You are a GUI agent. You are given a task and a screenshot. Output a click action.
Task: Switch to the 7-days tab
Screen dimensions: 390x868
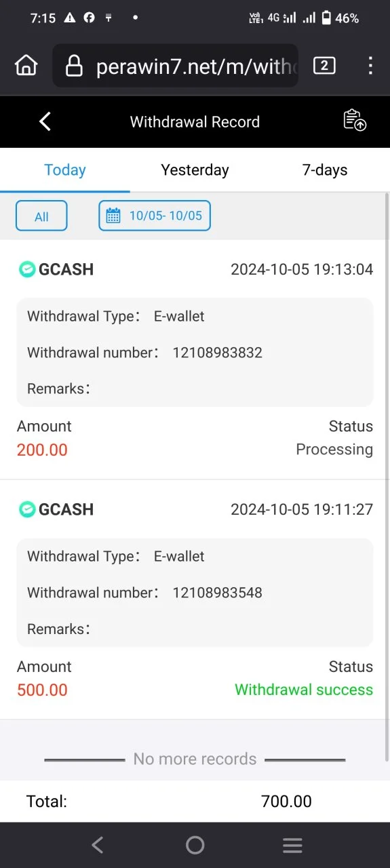click(325, 170)
